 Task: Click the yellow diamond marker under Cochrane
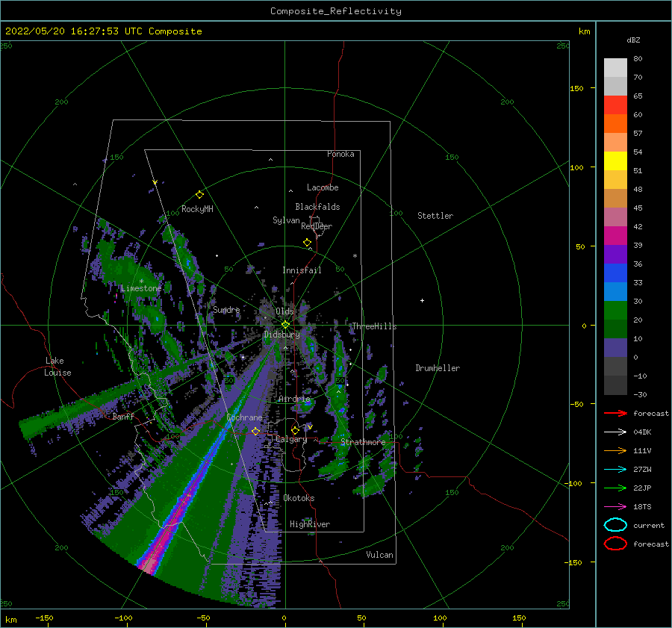pyautogui.click(x=255, y=431)
